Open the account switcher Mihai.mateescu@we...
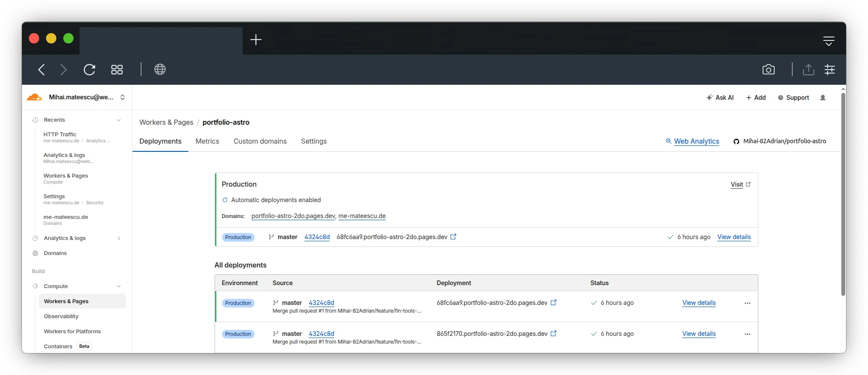The height and width of the screenshot is (375, 868). tap(87, 97)
